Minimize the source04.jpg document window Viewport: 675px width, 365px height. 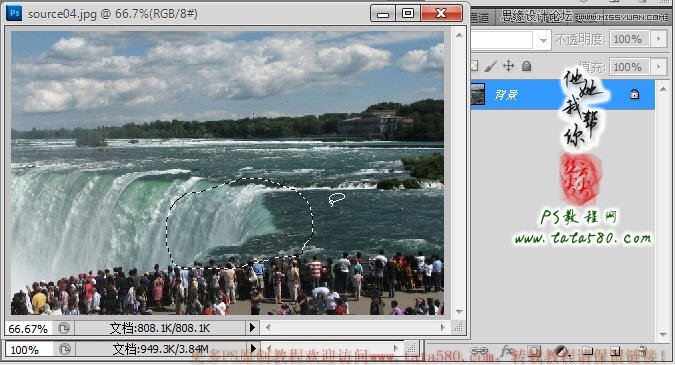tap(383, 14)
